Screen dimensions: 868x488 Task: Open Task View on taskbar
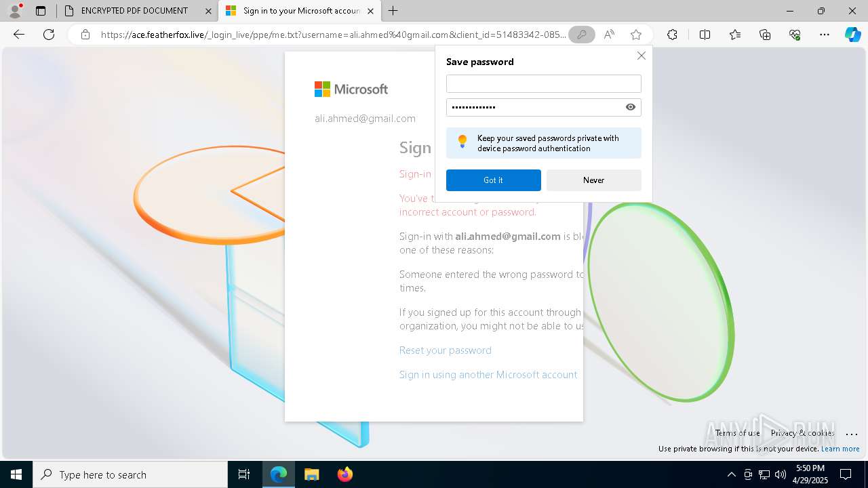244,474
